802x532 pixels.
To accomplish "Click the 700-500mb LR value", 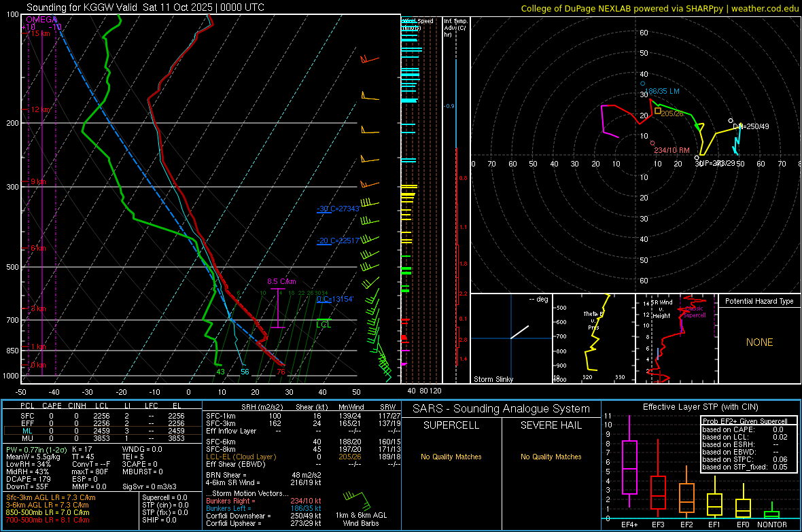I will [48, 520].
